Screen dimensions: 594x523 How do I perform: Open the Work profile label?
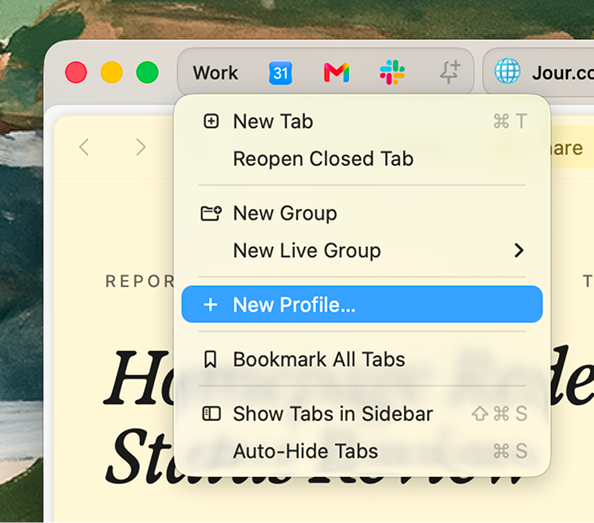pos(216,73)
